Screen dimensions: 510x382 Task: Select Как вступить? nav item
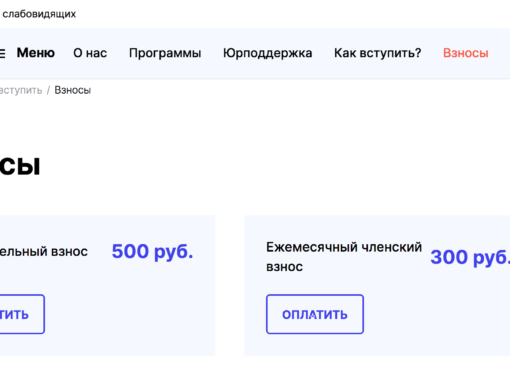[x=378, y=53]
